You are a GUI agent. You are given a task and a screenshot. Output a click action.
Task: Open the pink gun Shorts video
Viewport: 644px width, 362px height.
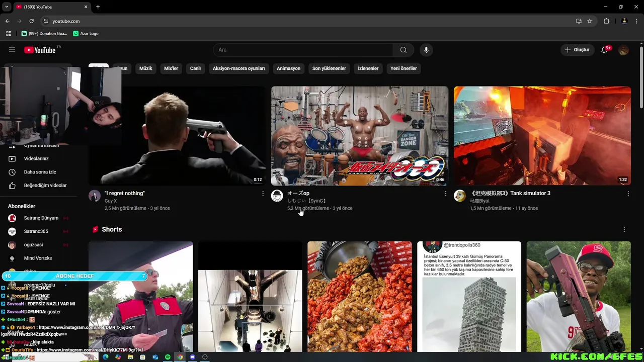click(x=579, y=297)
